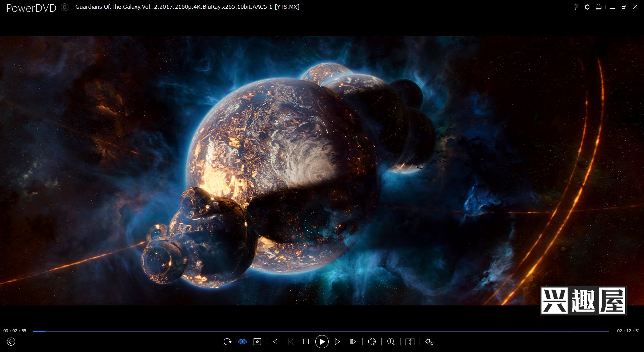Viewport: 644px width, 352px height.
Task: Switch to fullscreen fit mode
Action: (410, 342)
